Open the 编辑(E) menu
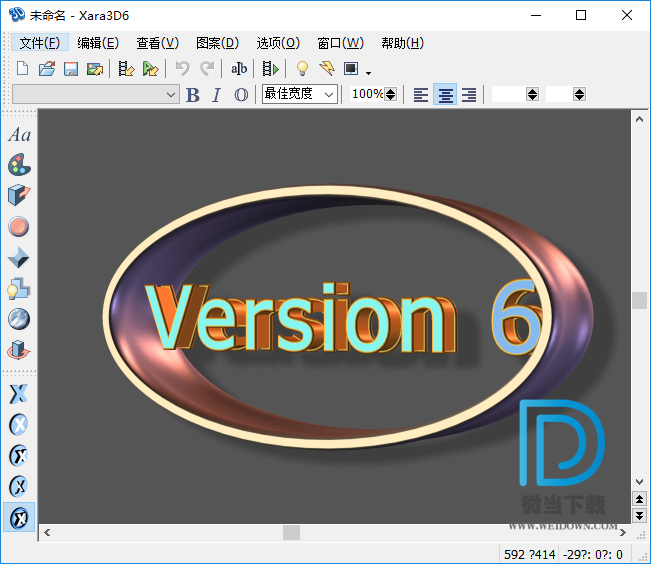This screenshot has width=651, height=564. pyautogui.click(x=98, y=43)
